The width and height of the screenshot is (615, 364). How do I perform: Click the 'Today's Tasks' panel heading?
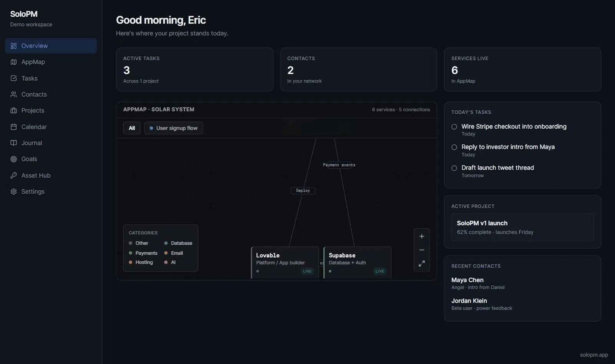pyautogui.click(x=471, y=112)
